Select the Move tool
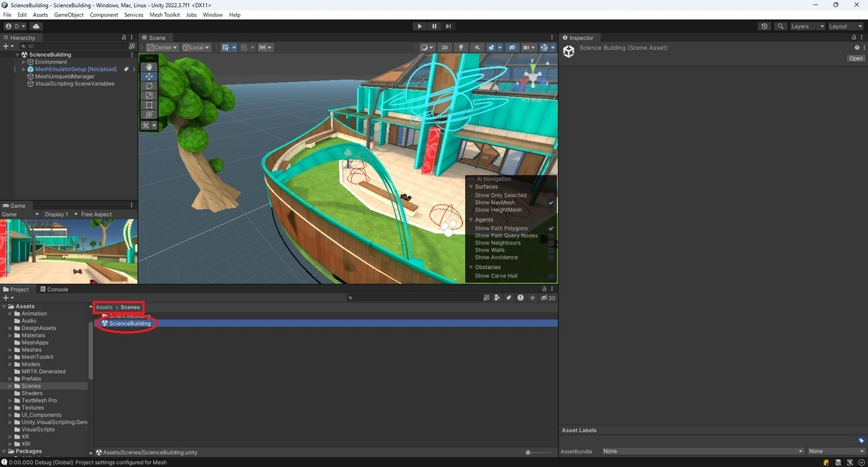Image resolution: width=868 pixels, height=467 pixels. (150, 76)
